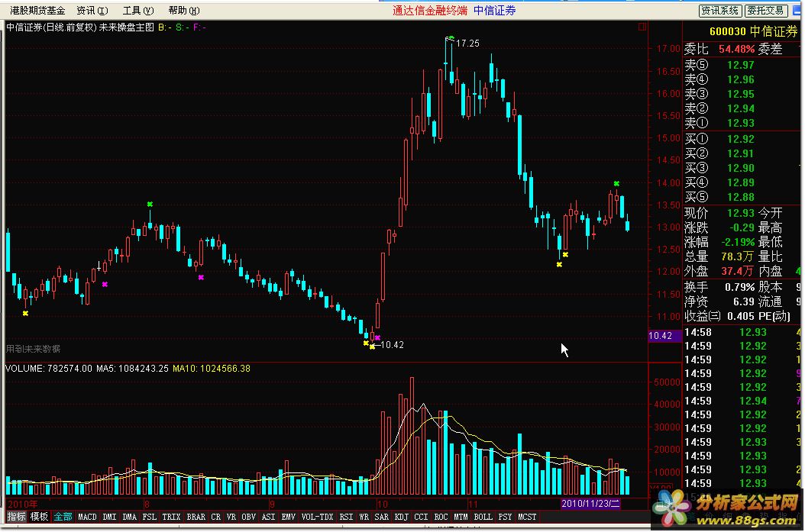The image size is (805, 532).
Task: Click the purple 10.42 price axis tag
Action: [x=664, y=336]
